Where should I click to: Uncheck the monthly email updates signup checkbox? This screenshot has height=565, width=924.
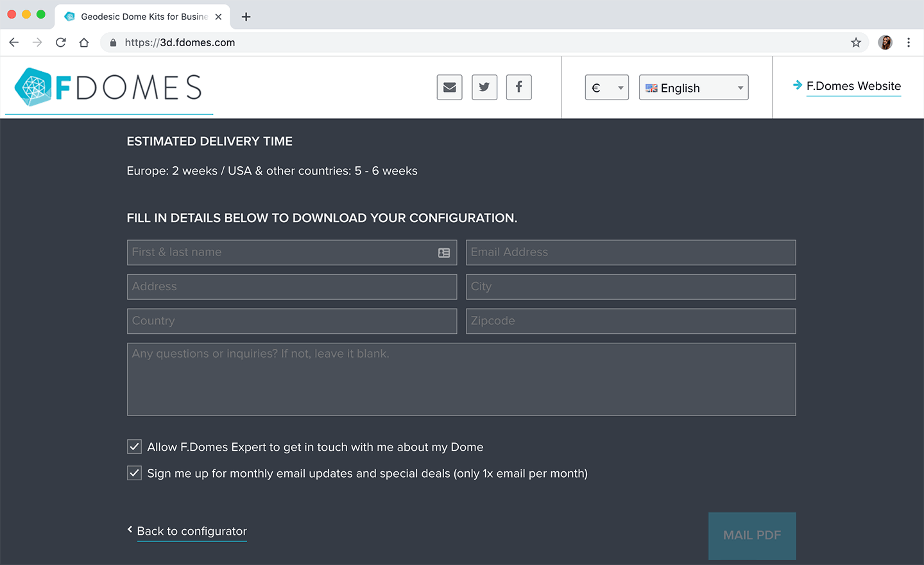134,473
